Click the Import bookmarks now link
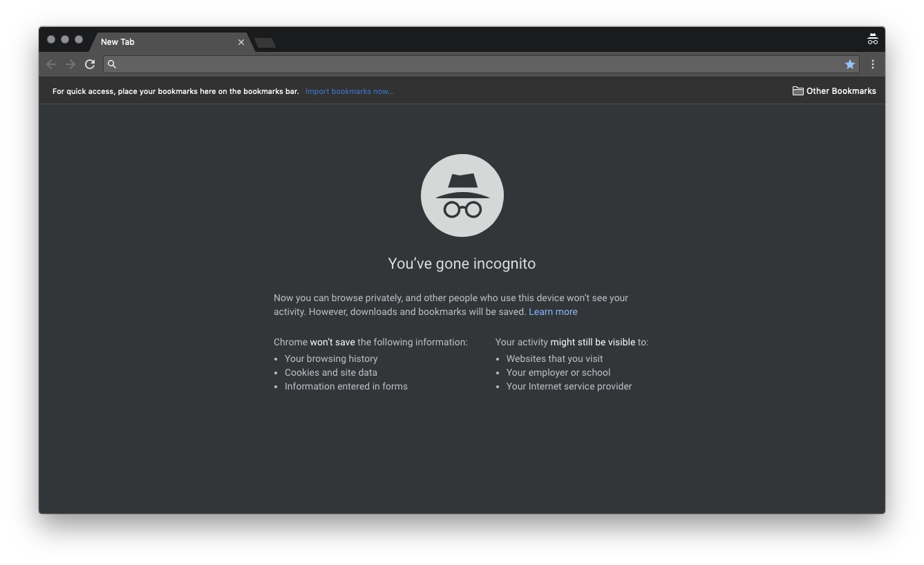924x565 pixels. 349,90
